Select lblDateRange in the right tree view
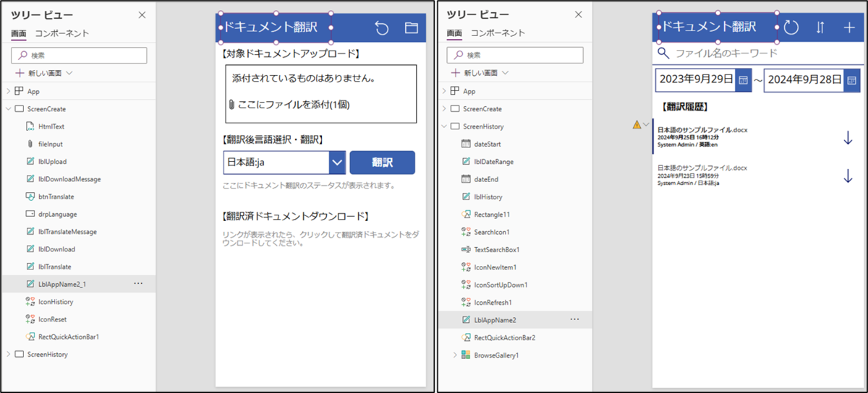This screenshot has width=868, height=393. coord(493,162)
